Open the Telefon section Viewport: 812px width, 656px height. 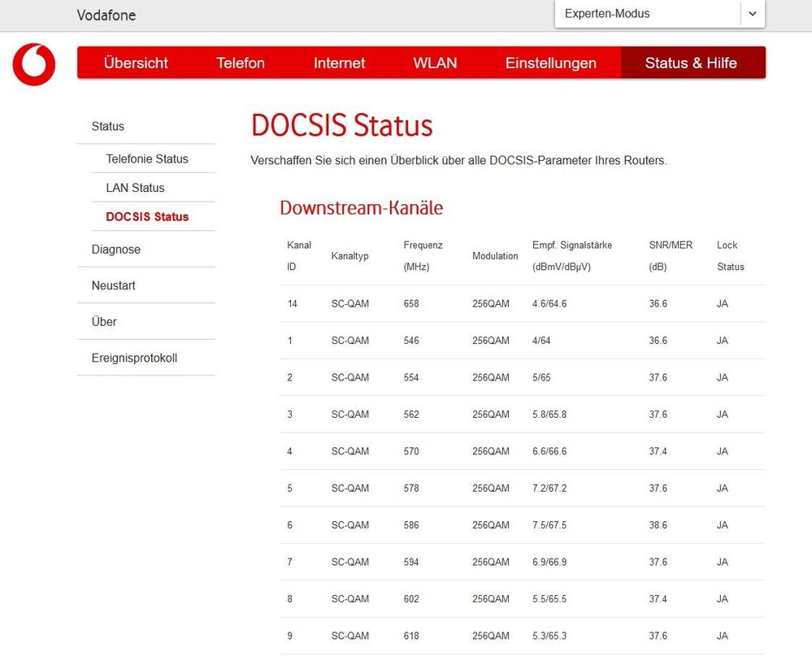[240, 63]
